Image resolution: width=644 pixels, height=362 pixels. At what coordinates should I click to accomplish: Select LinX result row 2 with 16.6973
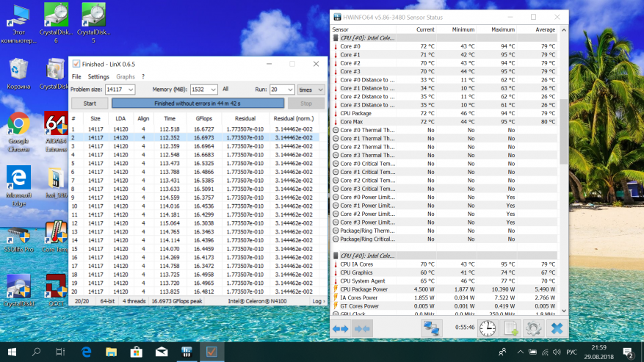point(195,137)
